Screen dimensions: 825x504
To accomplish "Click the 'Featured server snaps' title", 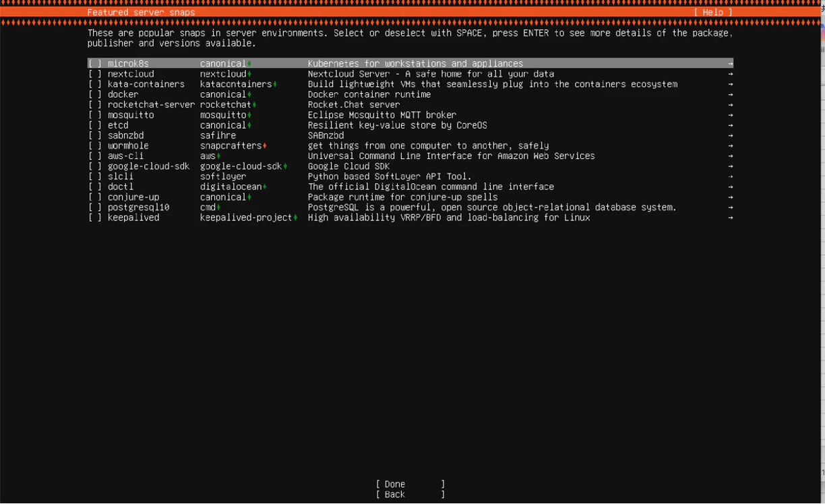I will coord(141,12).
